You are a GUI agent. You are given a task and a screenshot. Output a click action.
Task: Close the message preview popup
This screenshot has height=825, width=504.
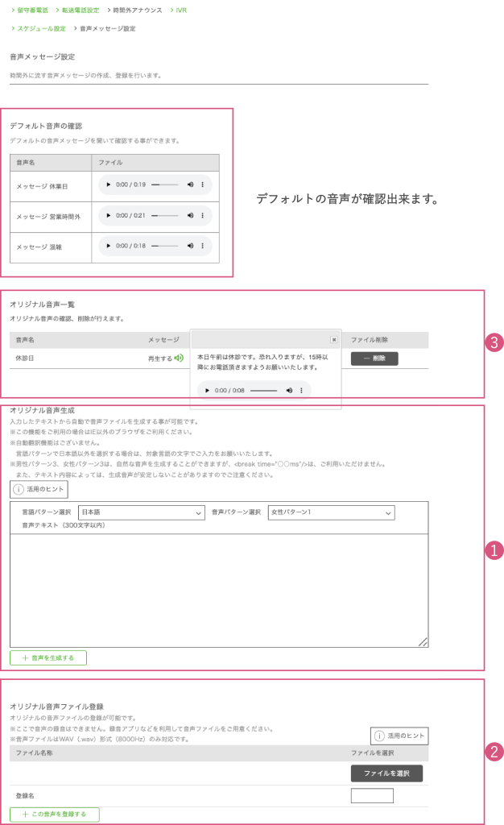click(334, 339)
